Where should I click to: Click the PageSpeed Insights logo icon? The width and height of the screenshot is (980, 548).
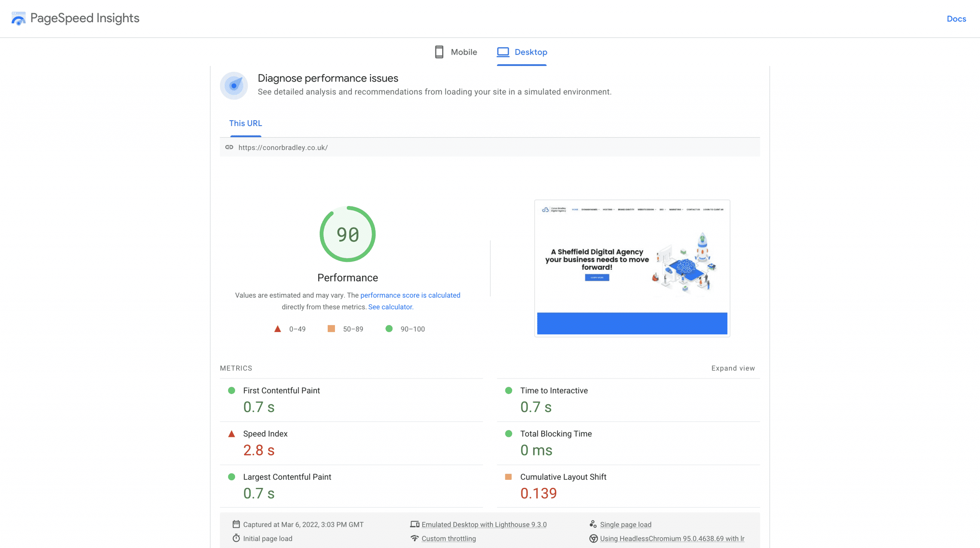18,18
